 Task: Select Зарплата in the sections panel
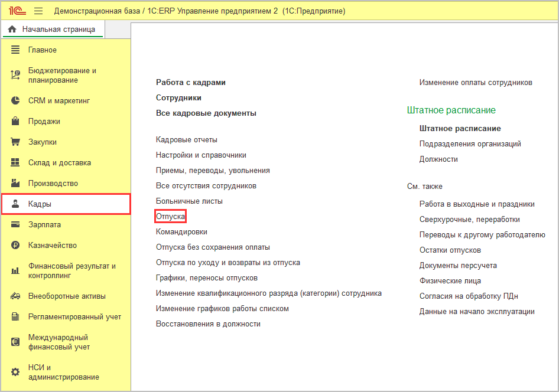[44, 225]
